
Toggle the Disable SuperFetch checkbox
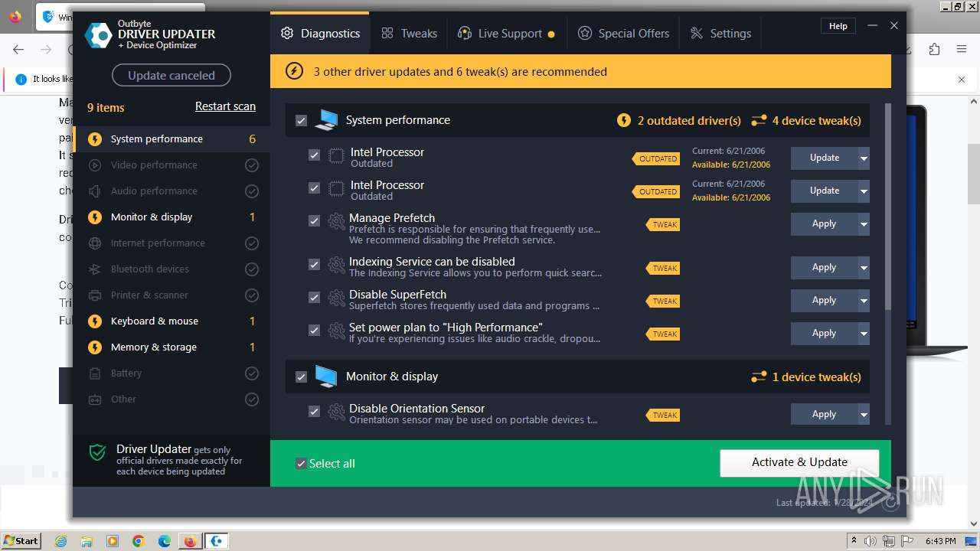tap(314, 298)
